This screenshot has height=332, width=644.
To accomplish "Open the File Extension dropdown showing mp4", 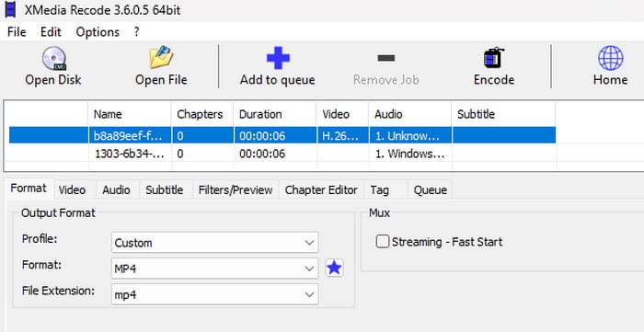I will (214, 294).
